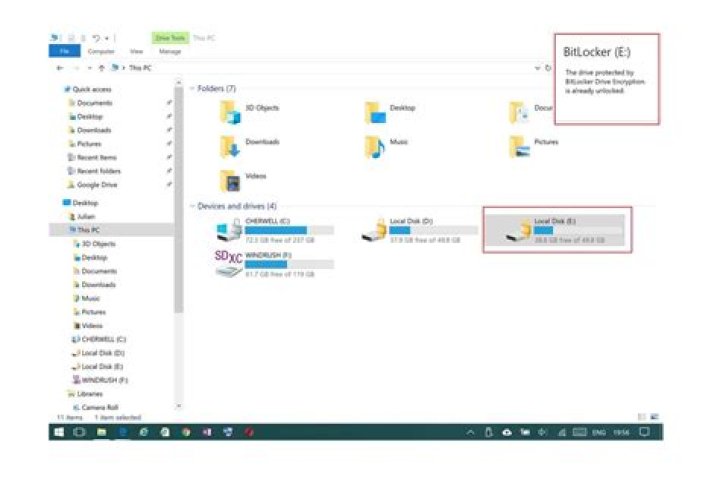Open the volume tray icon
This screenshot has height=480, width=720.
point(542,432)
